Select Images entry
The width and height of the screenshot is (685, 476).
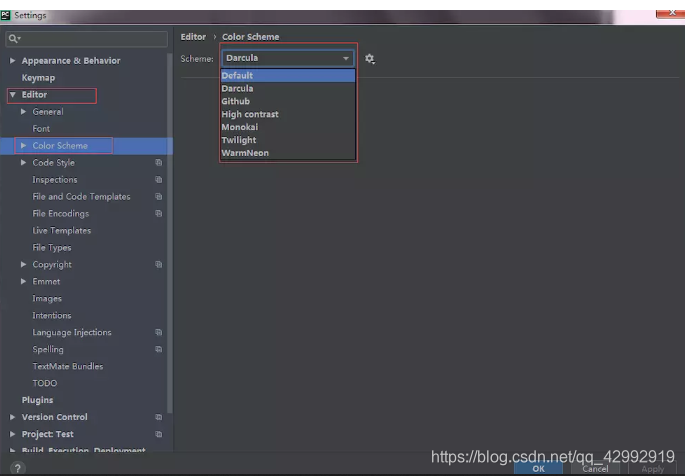tap(47, 299)
